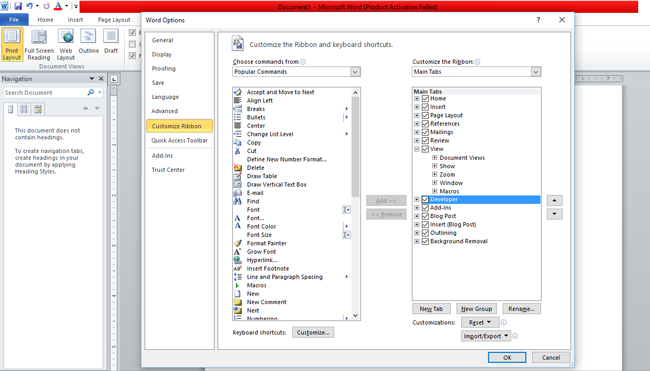Click the Font Color icon in quick access toolbar
The height and width of the screenshot is (371, 650).
point(58,6)
